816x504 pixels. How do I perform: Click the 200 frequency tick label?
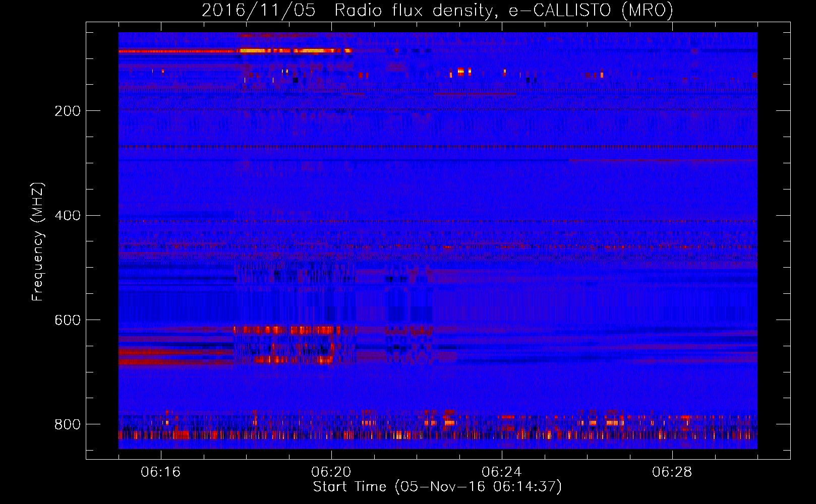[x=67, y=111]
